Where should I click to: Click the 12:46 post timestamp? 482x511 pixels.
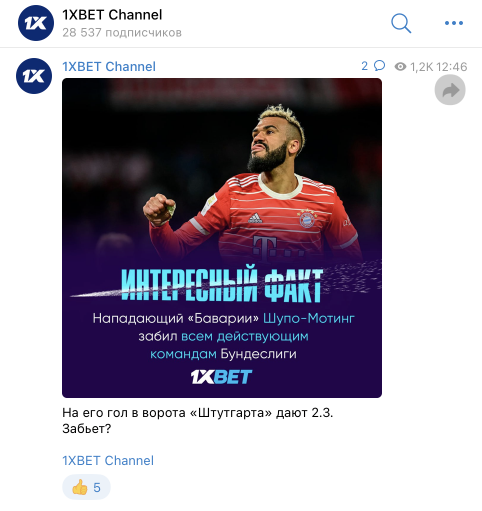[452, 67]
